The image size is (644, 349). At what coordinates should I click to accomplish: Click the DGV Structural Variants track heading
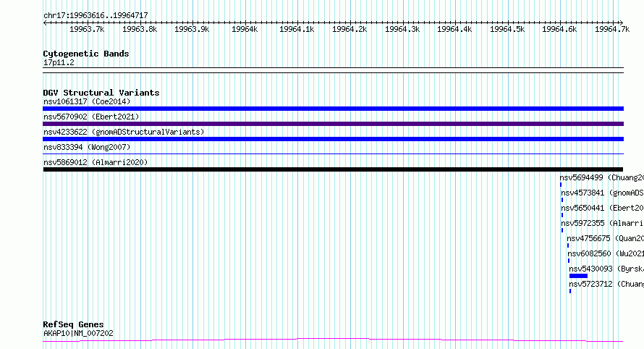tap(101, 93)
